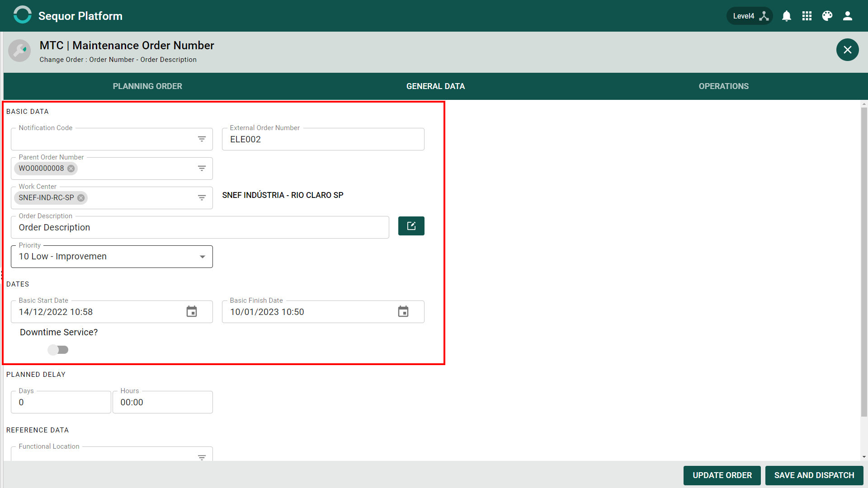Click the Sequor Platform logo icon
868x488 pixels.
pyautogui.click(x=22, y=15)
